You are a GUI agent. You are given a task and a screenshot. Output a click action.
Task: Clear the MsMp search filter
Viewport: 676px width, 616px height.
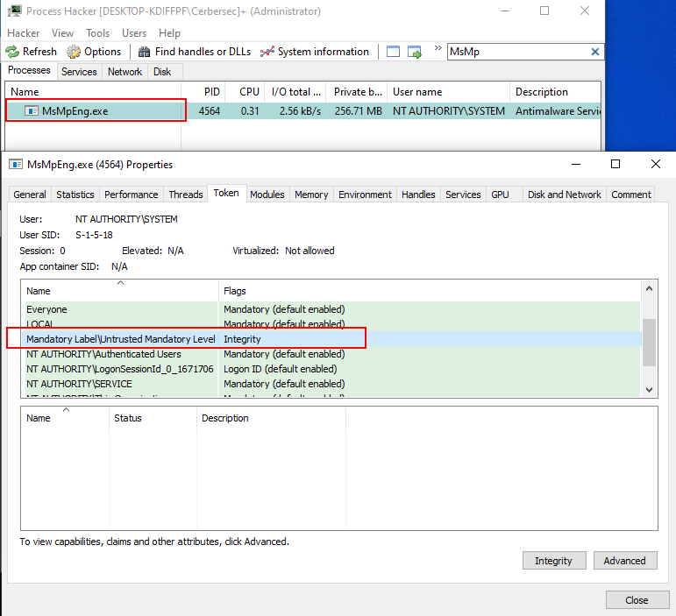(x=595, y=52)
